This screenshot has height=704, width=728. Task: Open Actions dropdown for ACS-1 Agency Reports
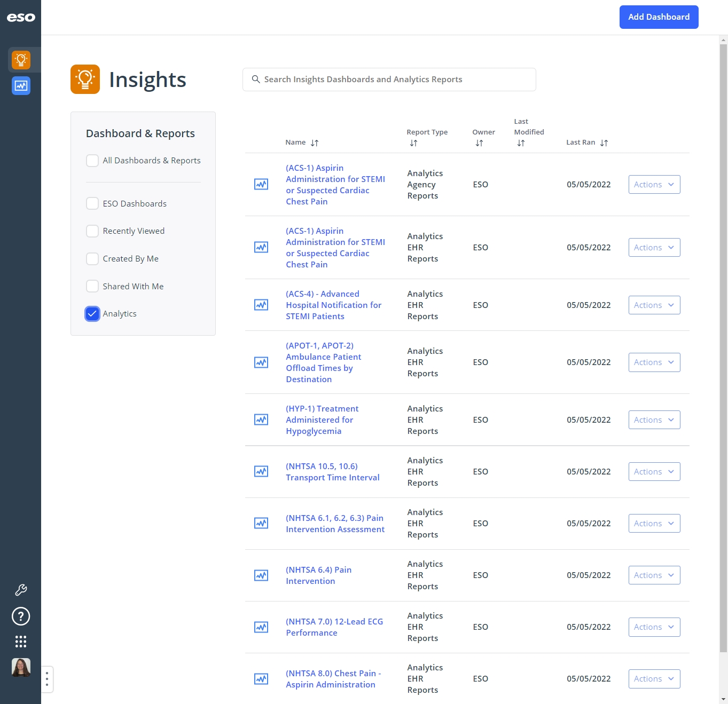click(x=654, y=184)
